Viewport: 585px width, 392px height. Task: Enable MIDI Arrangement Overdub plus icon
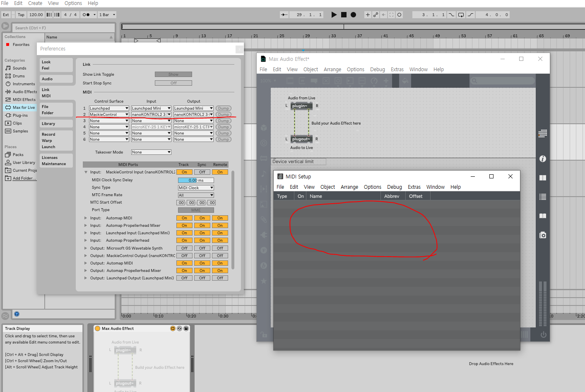tap(368, 14)
